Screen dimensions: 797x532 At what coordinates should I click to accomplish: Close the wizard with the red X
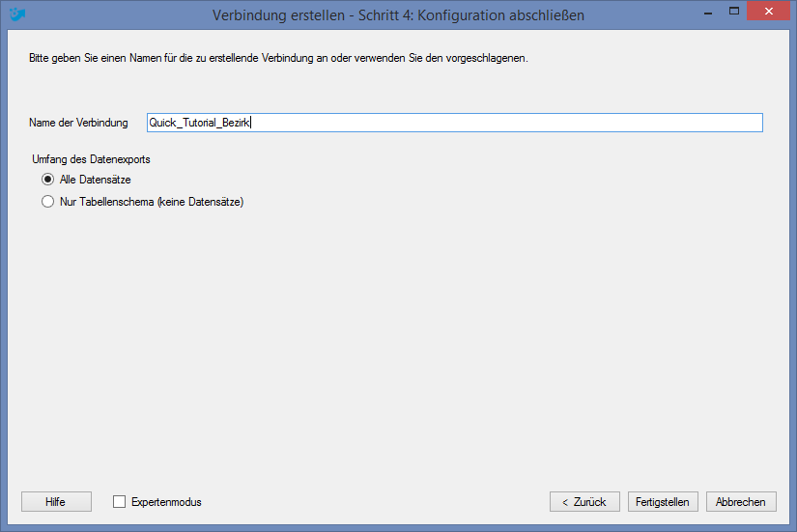(769, 12)
